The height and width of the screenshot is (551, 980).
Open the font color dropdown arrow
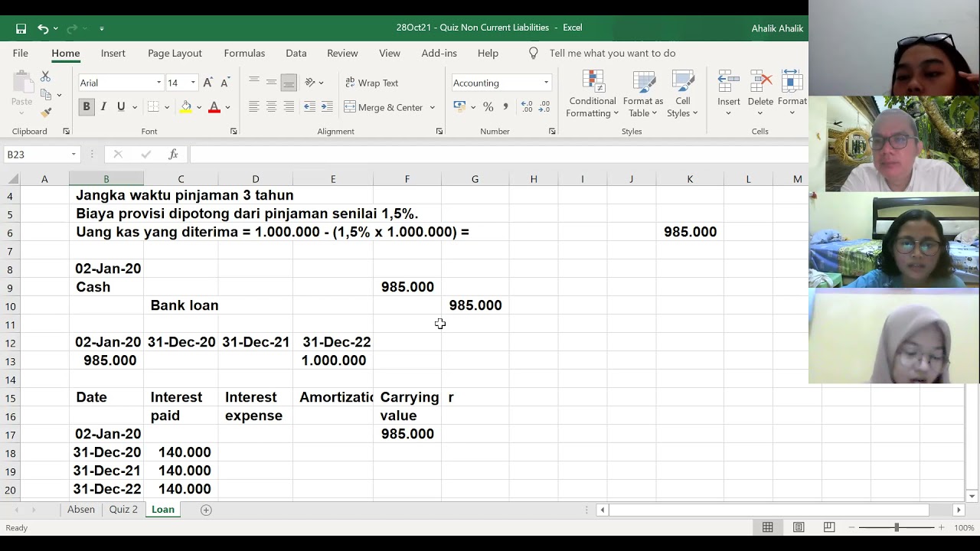tap(227, 107)
